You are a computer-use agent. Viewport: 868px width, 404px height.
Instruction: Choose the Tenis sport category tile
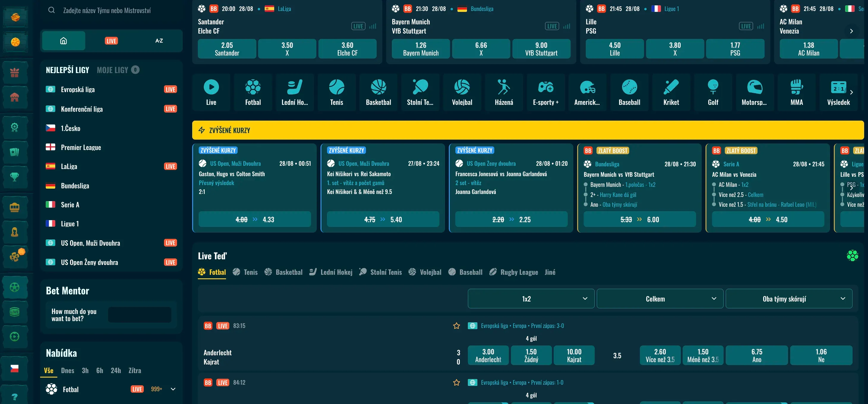(x=337, y=92)
